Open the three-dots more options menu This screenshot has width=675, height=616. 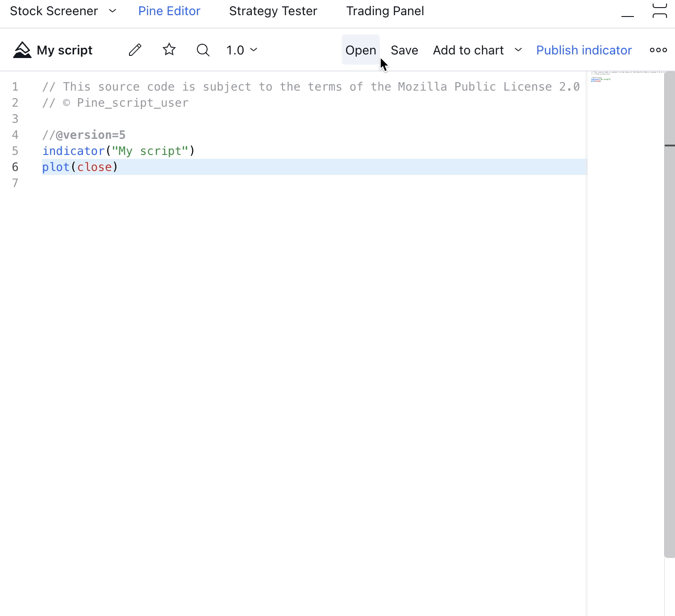[658, 50]
